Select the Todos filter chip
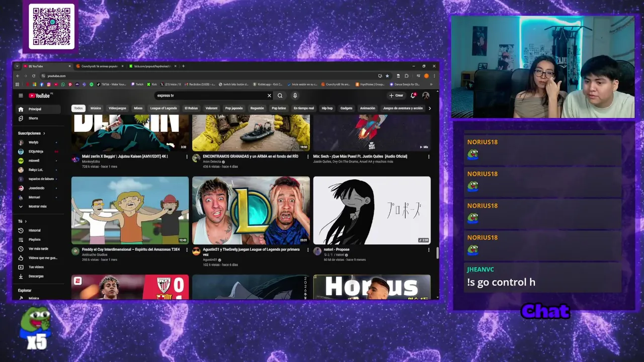The image size is (644, 362). 78,108
